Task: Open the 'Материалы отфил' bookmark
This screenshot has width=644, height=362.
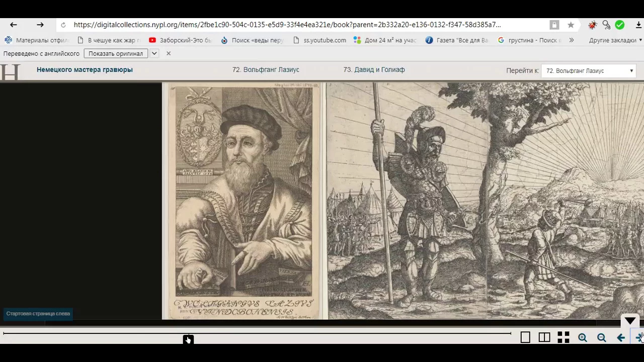Action: (37, 40)
